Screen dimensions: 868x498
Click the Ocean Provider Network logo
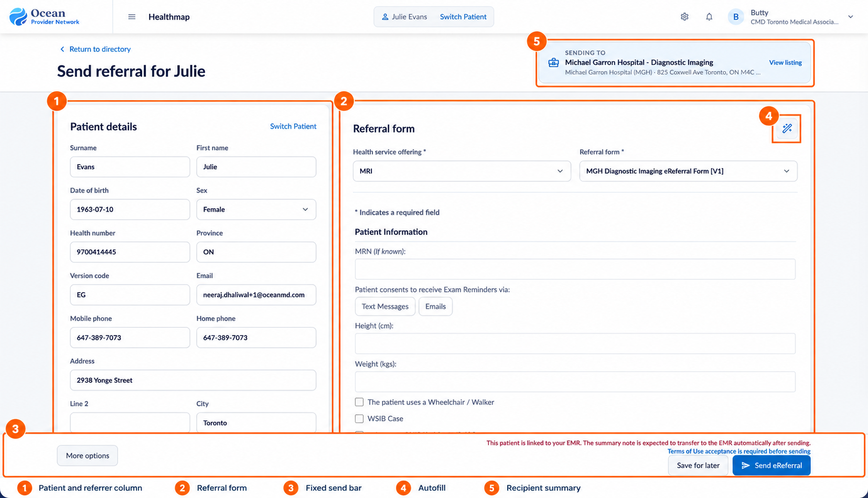(44, 17)
